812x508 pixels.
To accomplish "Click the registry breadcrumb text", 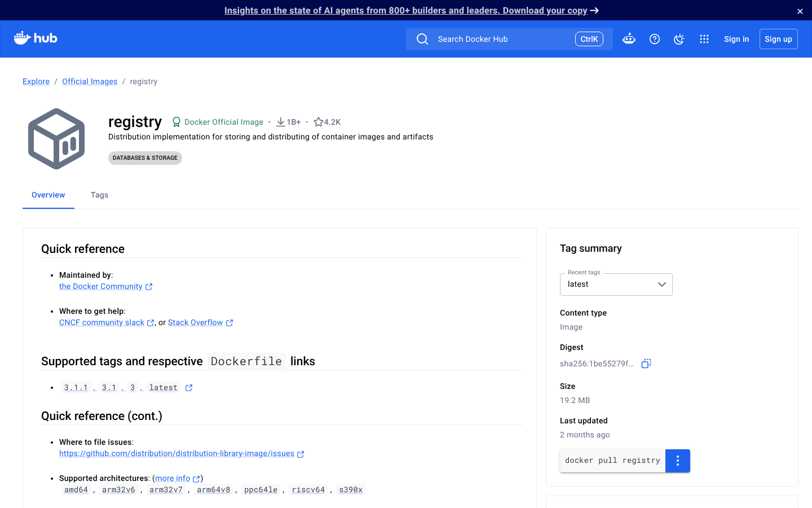I will tap(144, 81).
